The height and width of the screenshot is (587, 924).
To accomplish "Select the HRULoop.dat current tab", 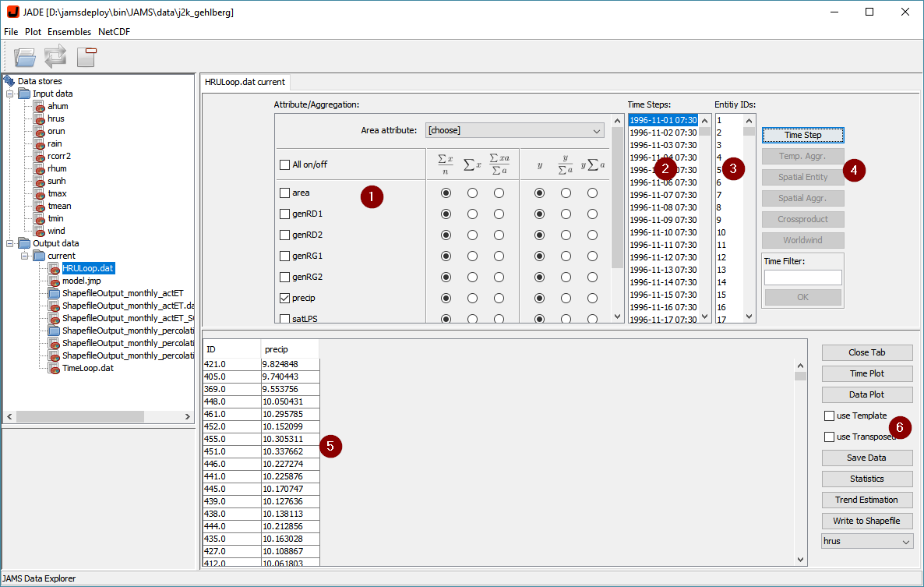I will (245, 82).
